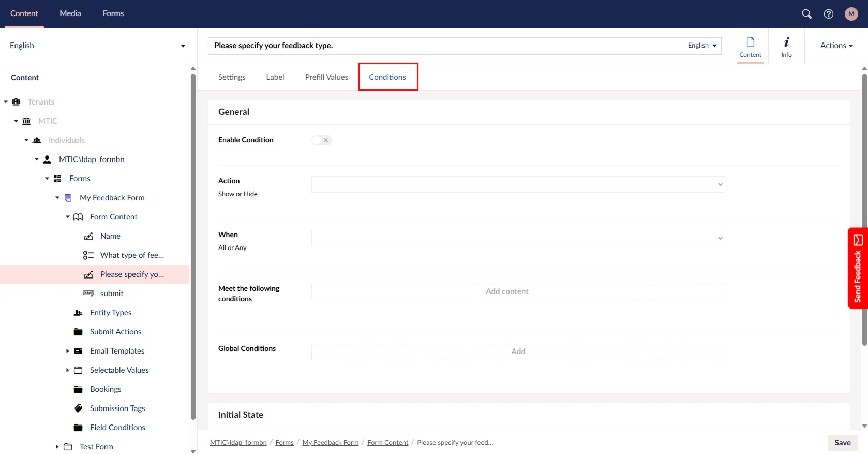Click the Send Feedback side tab
Screen dimensions: 868x454
(x=857, y=268)
